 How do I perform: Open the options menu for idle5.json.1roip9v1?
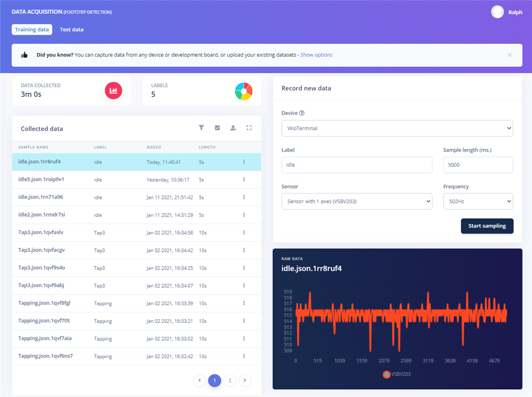pyautogui.click(x=244, y=179)
